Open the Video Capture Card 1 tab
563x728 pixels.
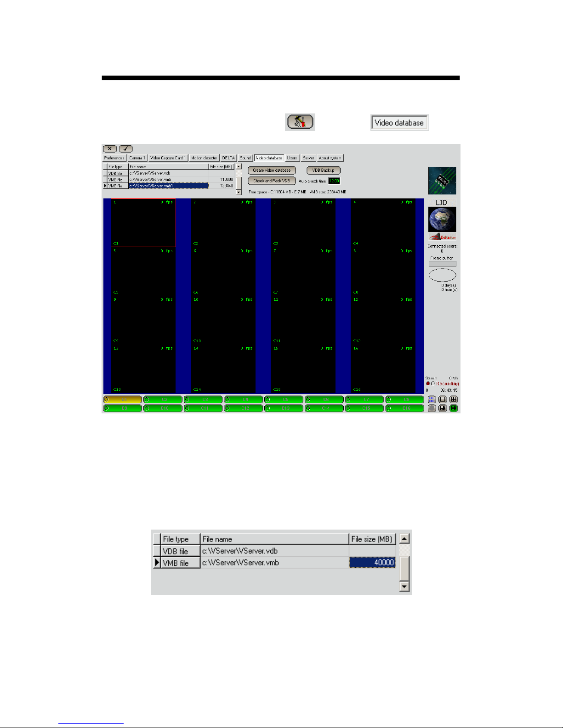[x=168, y=158]
